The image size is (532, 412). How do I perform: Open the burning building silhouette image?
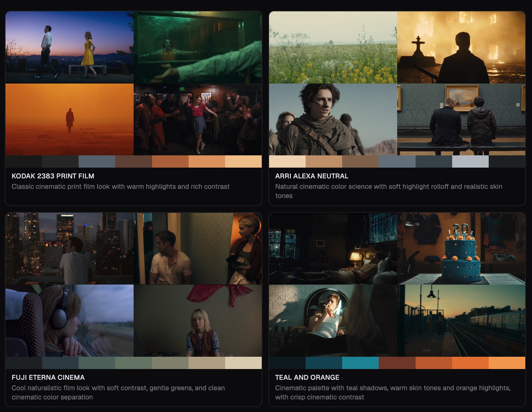tap(461, 47)
